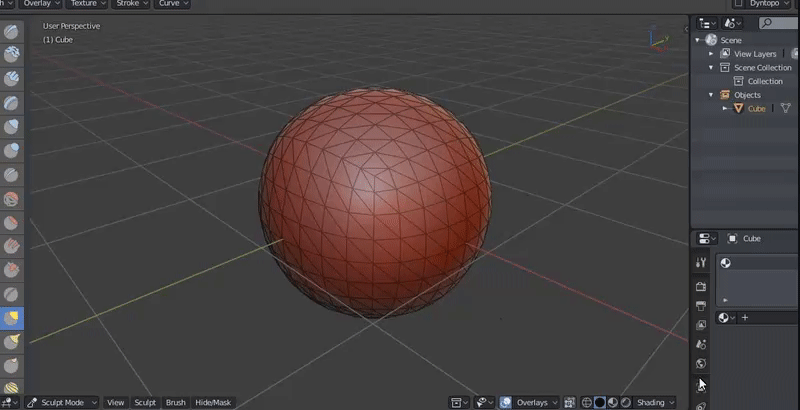Screen dimensions: 800x410
Task: Select the Layer sculpt brush
Action: (x=11, y=104)
